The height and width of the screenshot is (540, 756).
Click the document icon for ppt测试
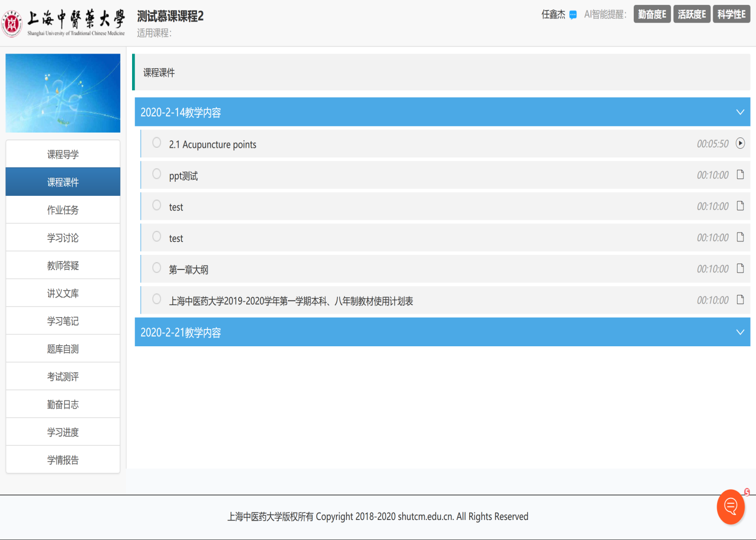(x=740, y=175)
